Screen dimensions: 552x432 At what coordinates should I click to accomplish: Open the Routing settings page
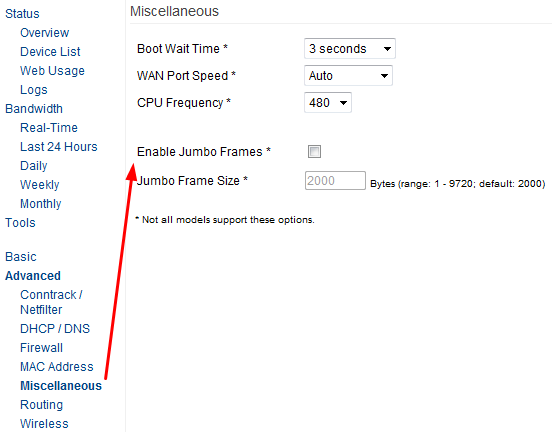click(x=41, y=405)
